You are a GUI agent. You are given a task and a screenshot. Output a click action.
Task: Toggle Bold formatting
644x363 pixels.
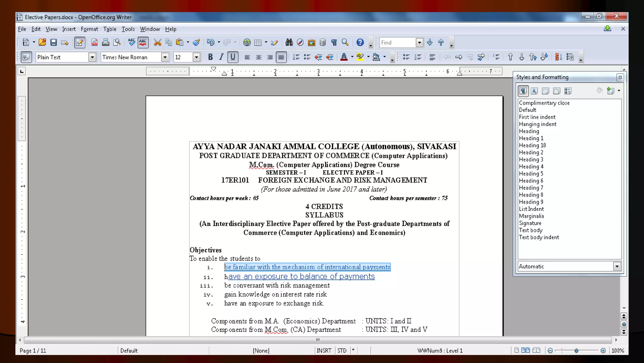[210, 57]
